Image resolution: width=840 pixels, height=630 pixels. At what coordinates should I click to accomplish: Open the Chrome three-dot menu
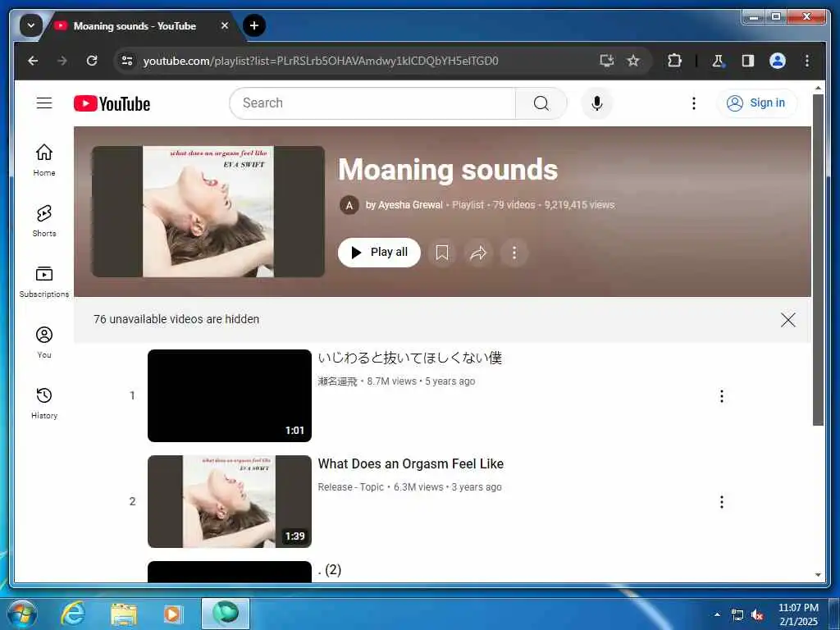pos(807,61)
